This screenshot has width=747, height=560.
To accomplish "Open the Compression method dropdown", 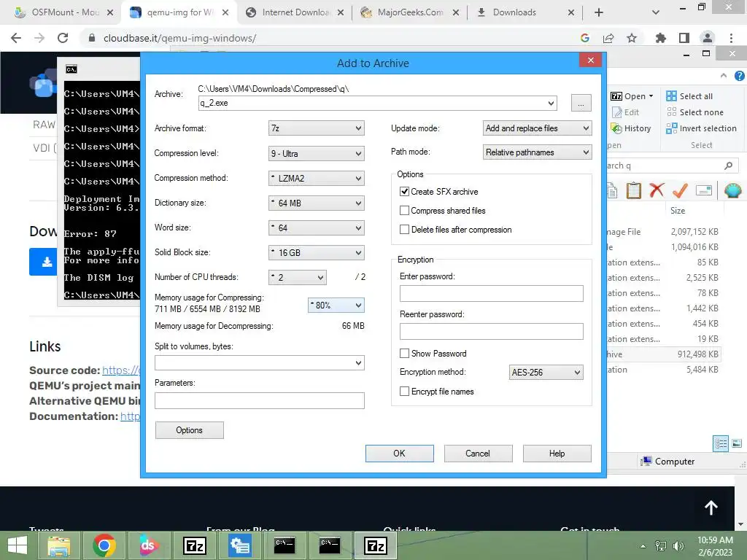I will point(317,178).
